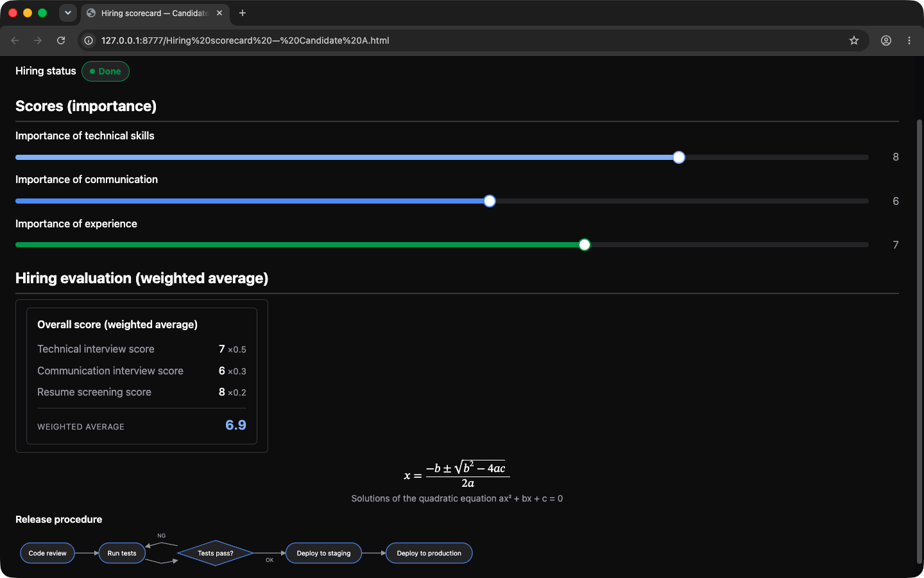The height and width of the screenshot is (578, 924).
Task: Click the quadratic equation caption text
Action: (x=457, y=498)
